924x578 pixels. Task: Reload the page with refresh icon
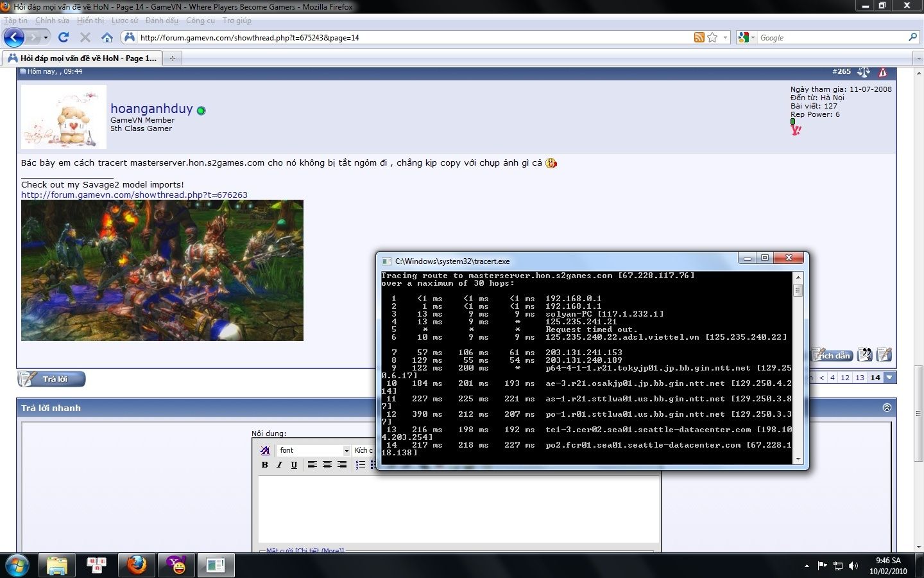pyautogui.click(x=63, y=37)
